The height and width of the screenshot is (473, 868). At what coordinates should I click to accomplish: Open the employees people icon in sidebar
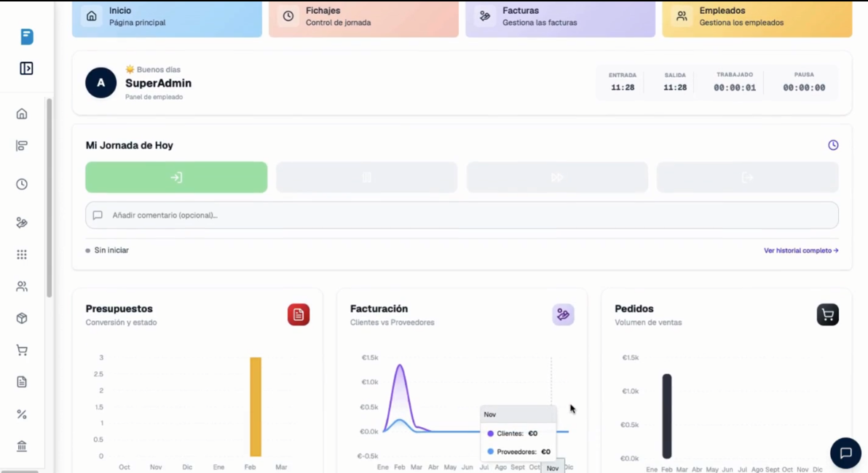pyautogui.click(x=22, y=287)
